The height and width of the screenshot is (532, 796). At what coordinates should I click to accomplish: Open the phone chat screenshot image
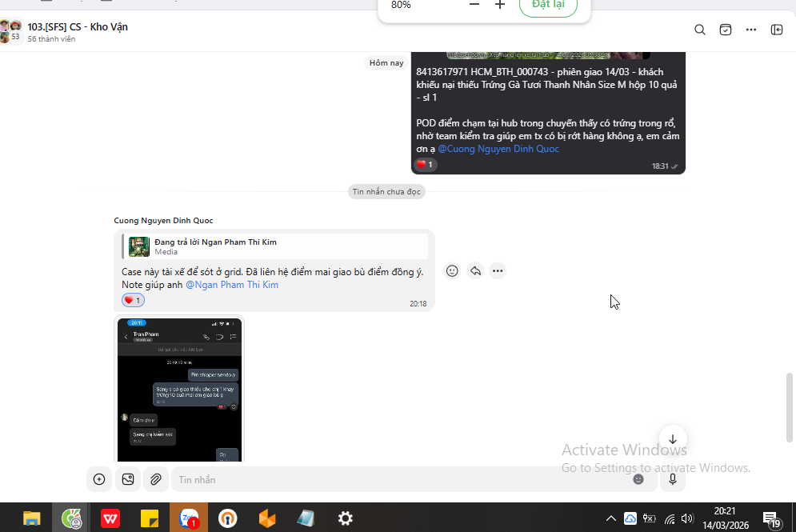click(179, 390)
